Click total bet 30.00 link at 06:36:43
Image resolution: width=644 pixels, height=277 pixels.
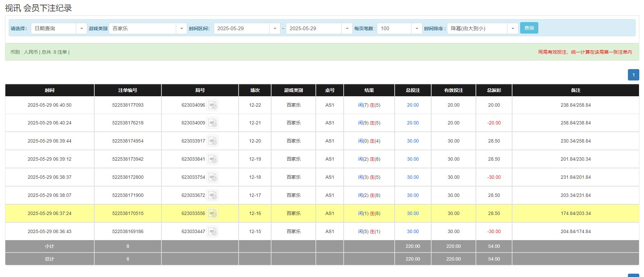[x=413, y=232]
